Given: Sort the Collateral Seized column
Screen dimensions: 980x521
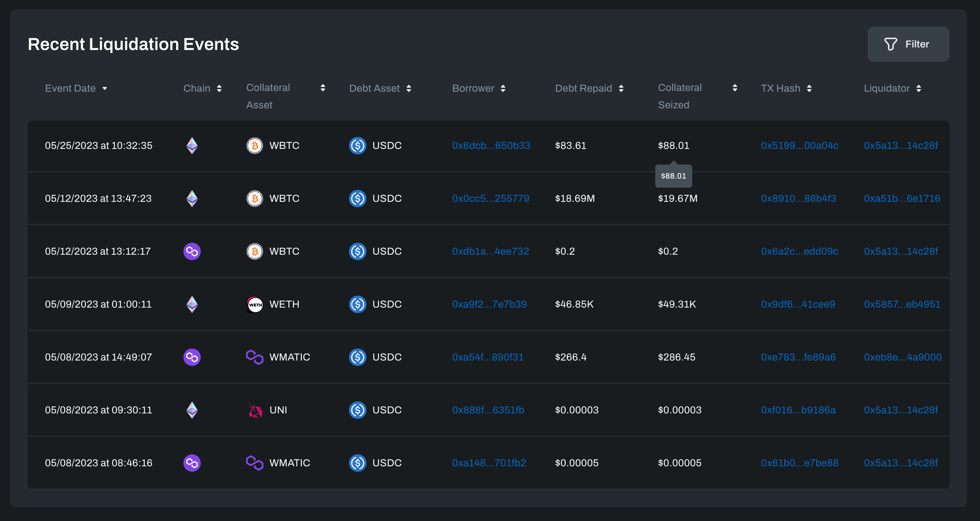Looking at the screenshot, I should point(735,88).
